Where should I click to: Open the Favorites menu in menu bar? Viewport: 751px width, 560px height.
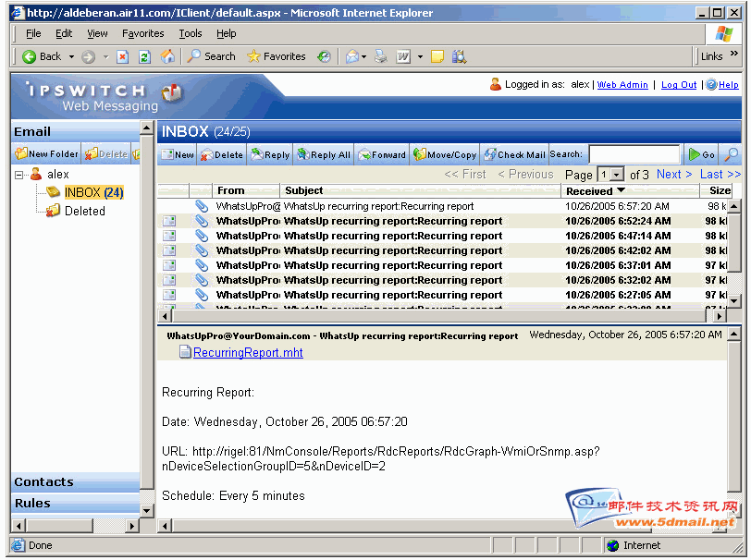coord(142,33)
